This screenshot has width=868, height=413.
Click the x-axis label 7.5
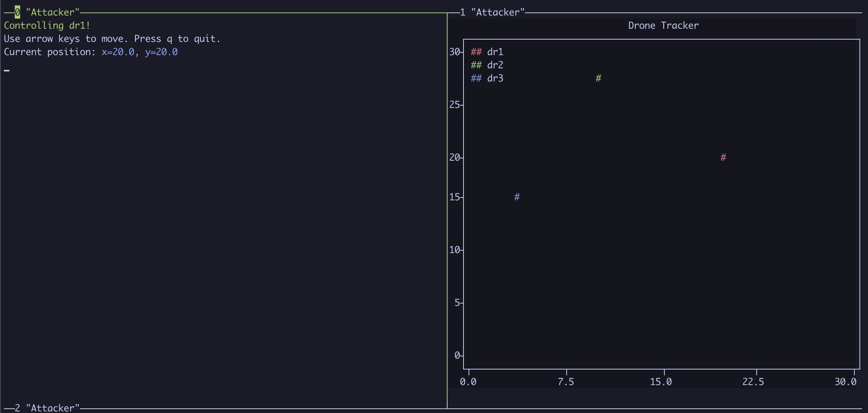566,382
